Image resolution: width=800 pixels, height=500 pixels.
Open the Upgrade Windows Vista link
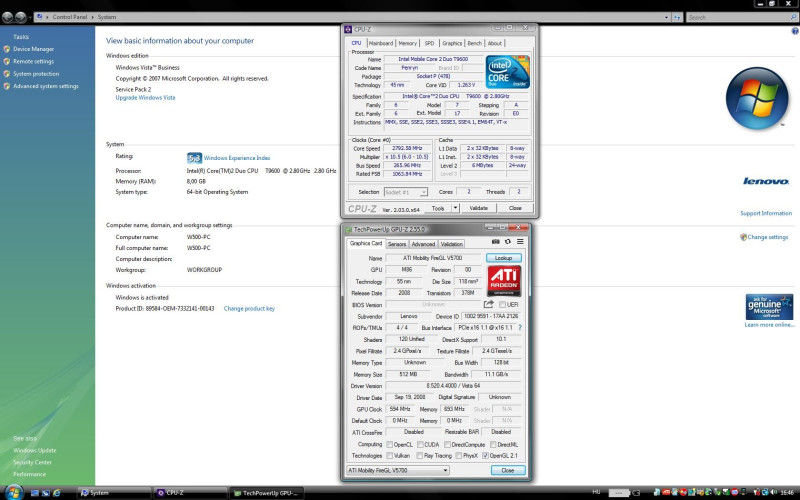point(145,98)
